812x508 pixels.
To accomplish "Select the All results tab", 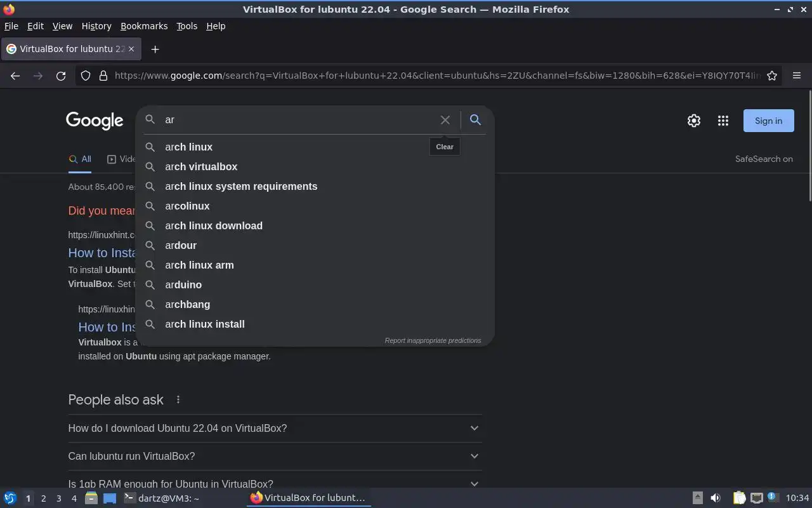I will (x=80, y=159).
